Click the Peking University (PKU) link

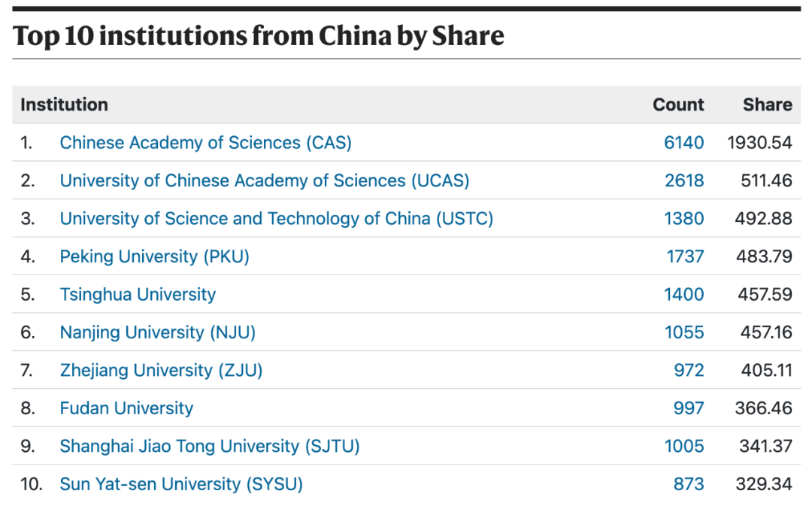(x=154, y=256)
